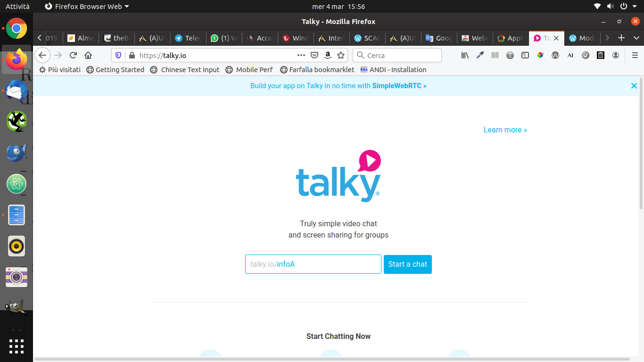Open Thunderbird from the dock
Viewport: 644px width, 362px height.
click(x=17, y=90)
